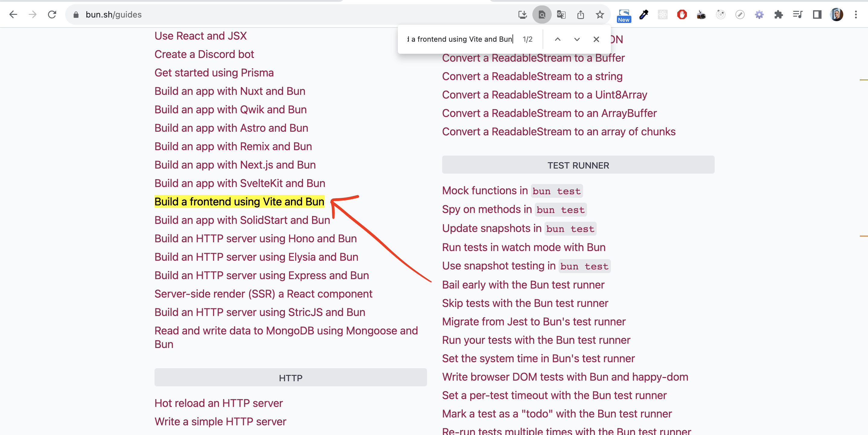
Task: Install the page as an app
Action: pos(522,14)
